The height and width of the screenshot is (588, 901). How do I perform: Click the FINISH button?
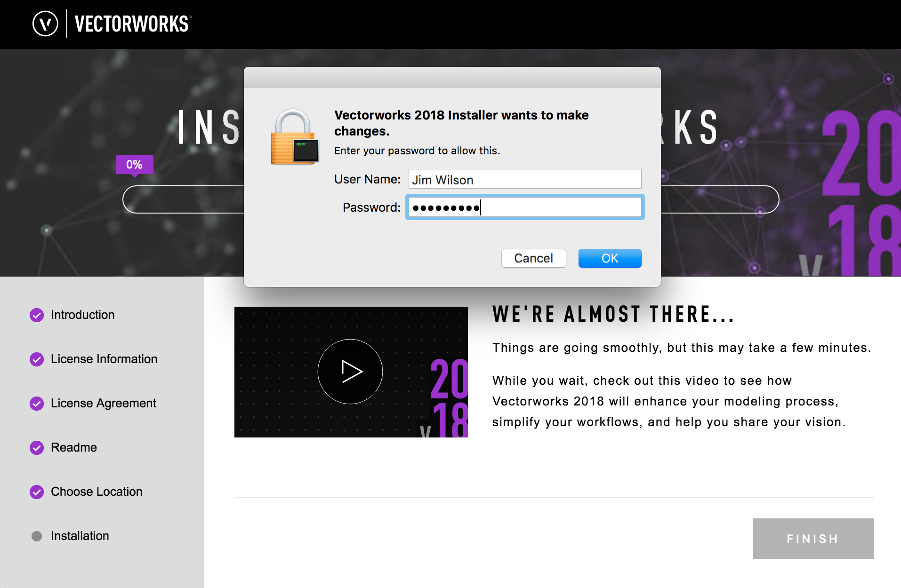coord(813,539)
